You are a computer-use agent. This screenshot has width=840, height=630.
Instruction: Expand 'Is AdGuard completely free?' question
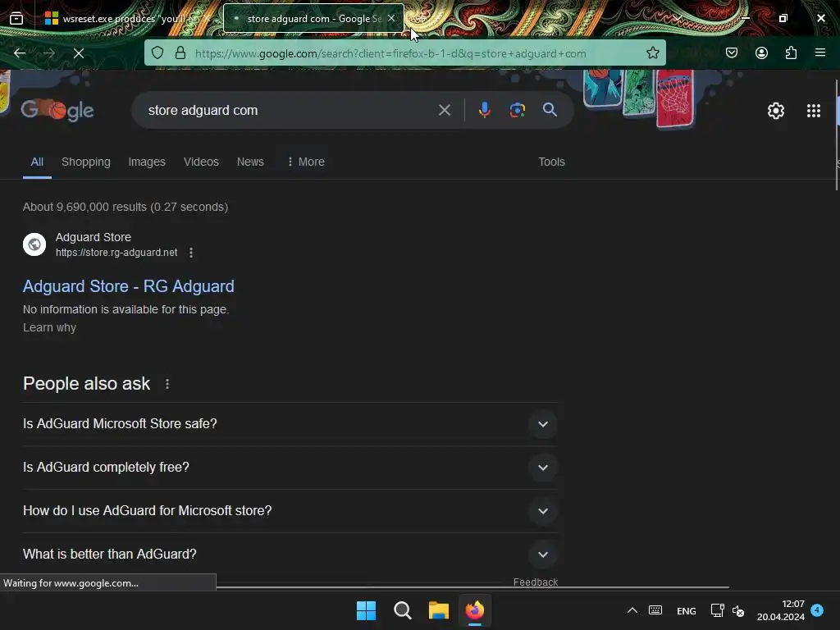(x=290, y=467)
